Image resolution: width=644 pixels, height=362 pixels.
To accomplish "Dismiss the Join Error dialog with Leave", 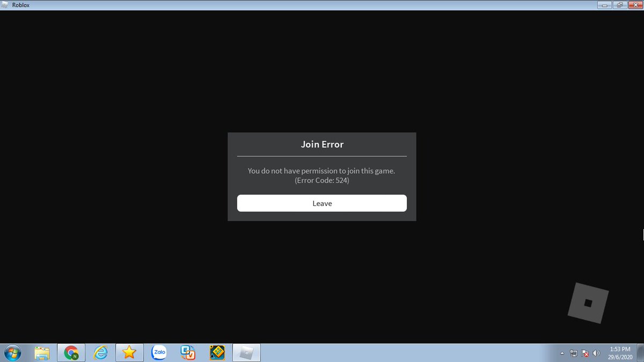I will (322, 203).
